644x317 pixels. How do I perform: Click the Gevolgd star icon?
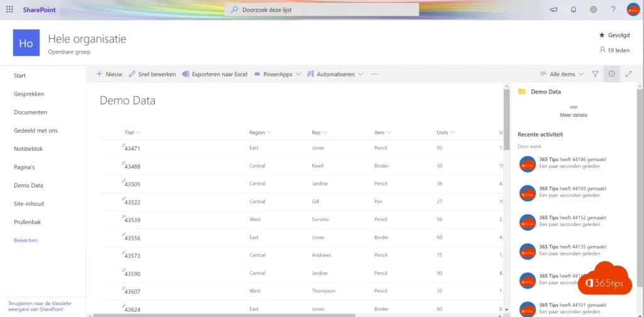[602, 35]
